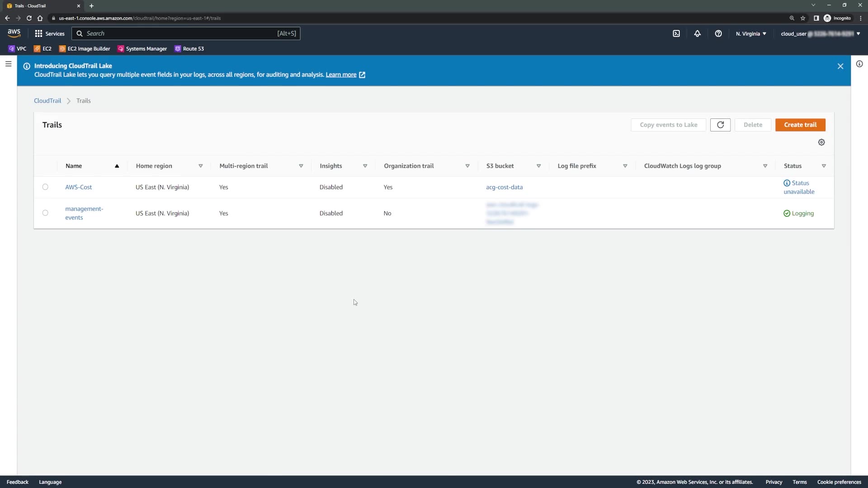Select the AWS-Cost trail radio button
The width and height of the screenshot is (868, 488).
(x=45, y=187)
